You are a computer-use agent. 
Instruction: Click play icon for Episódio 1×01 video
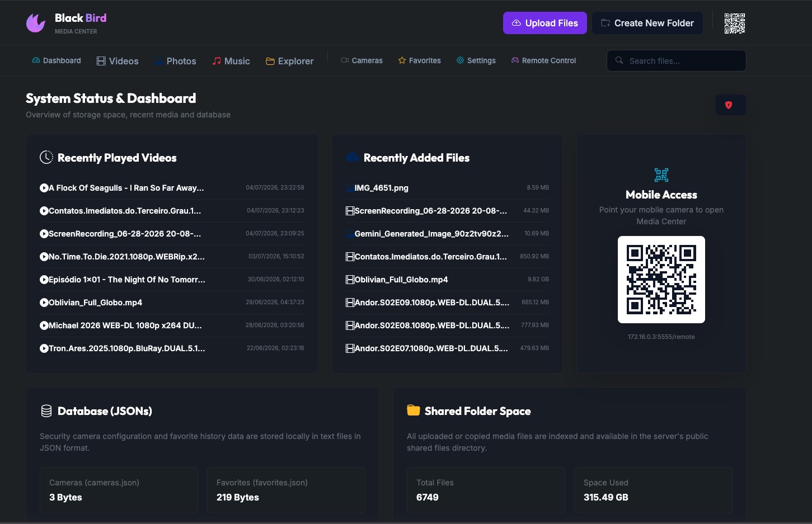[44, 280]
